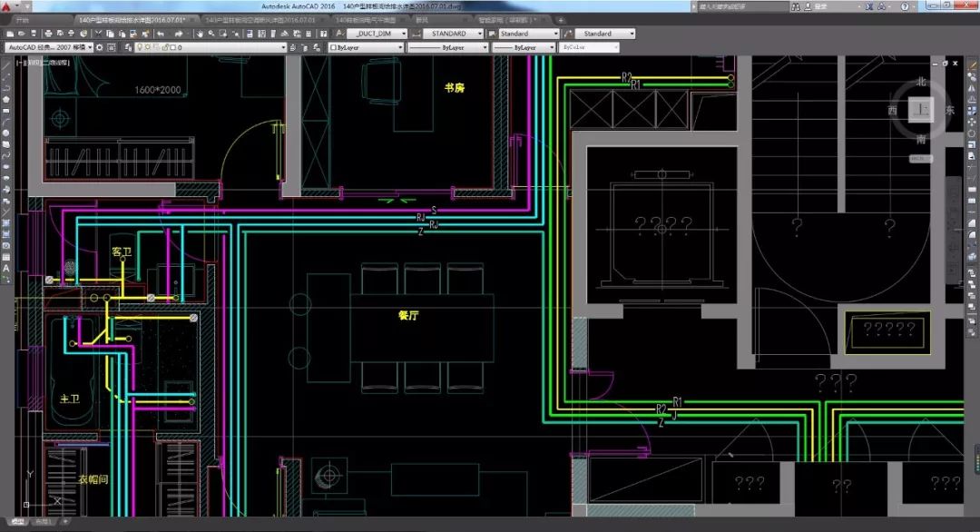
Task: Click the ViewCube north label '北'
Action: click(x=921, y=82)
